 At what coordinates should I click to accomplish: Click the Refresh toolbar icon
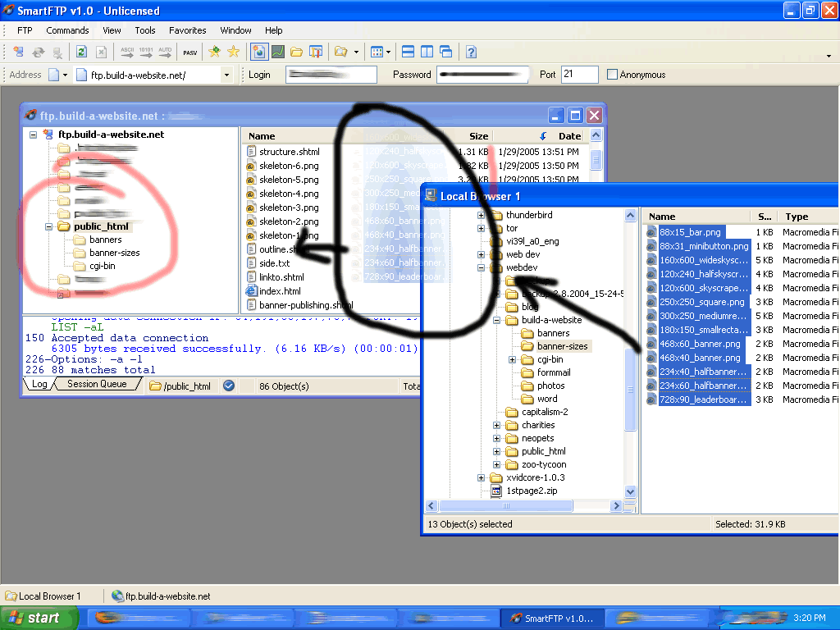81,52
